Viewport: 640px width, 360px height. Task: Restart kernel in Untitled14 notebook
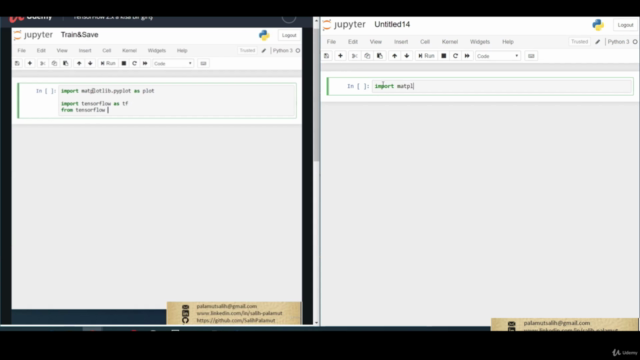456,56
